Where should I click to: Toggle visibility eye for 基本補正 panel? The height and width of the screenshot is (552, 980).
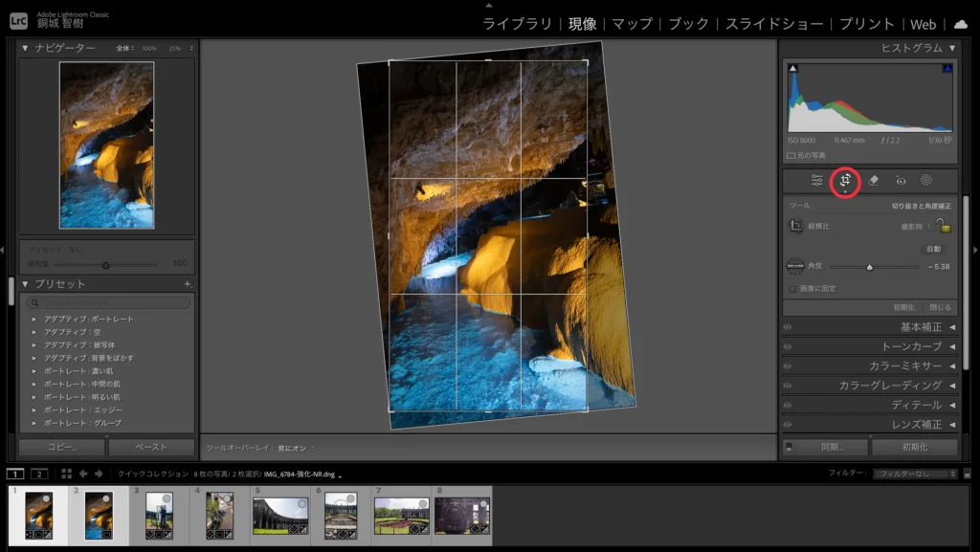[x=788, y=327]
